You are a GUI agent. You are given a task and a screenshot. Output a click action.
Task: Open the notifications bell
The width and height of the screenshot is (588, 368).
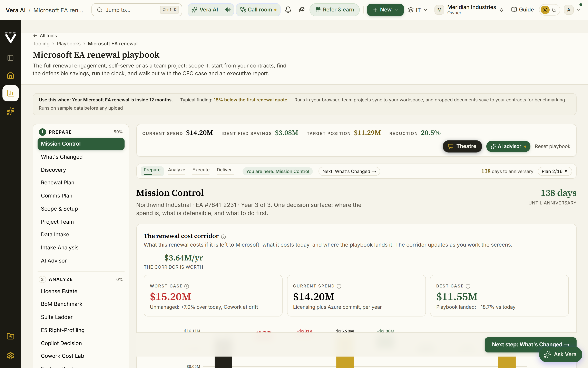(x=288, y=10)
